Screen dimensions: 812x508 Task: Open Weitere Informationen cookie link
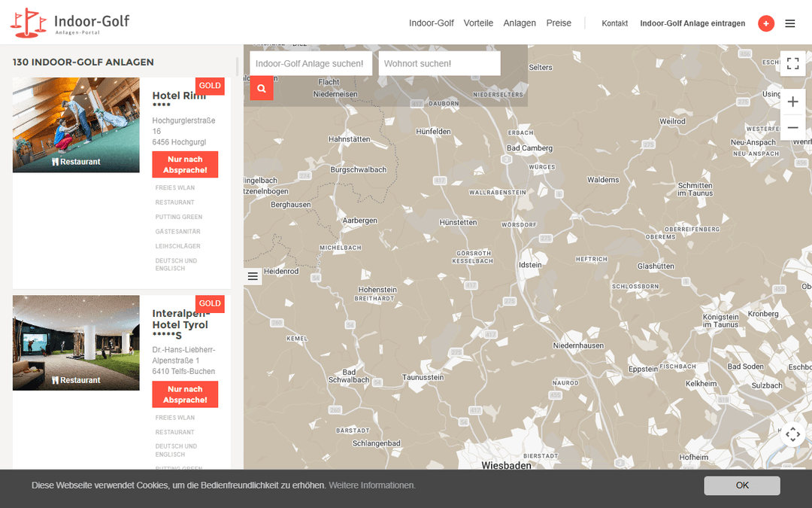coord(372,485)
